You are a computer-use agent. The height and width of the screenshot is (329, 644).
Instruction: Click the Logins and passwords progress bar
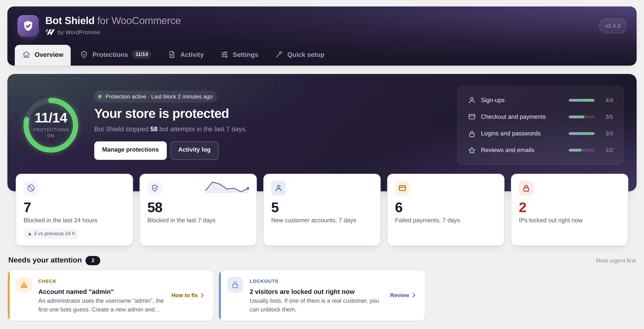point(581,134)
